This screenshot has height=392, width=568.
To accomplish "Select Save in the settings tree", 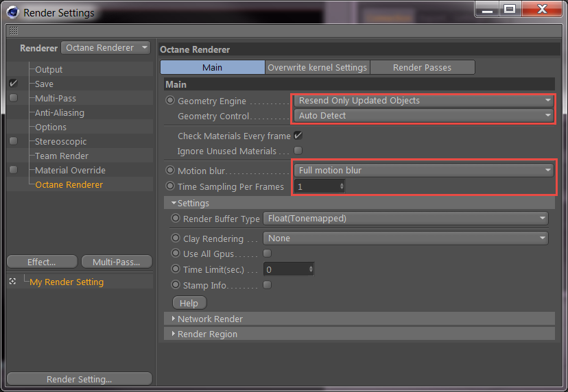I will coord(44,84).
